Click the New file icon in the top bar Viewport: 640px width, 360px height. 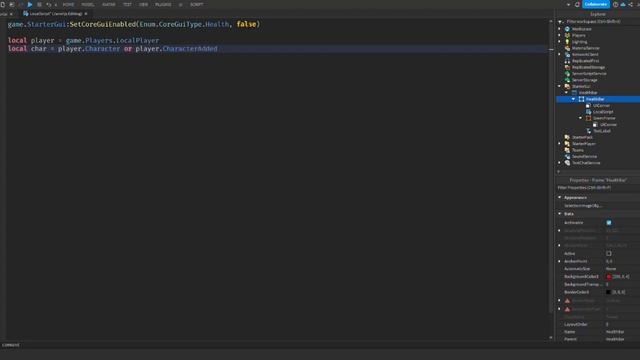tap(3, 4)
